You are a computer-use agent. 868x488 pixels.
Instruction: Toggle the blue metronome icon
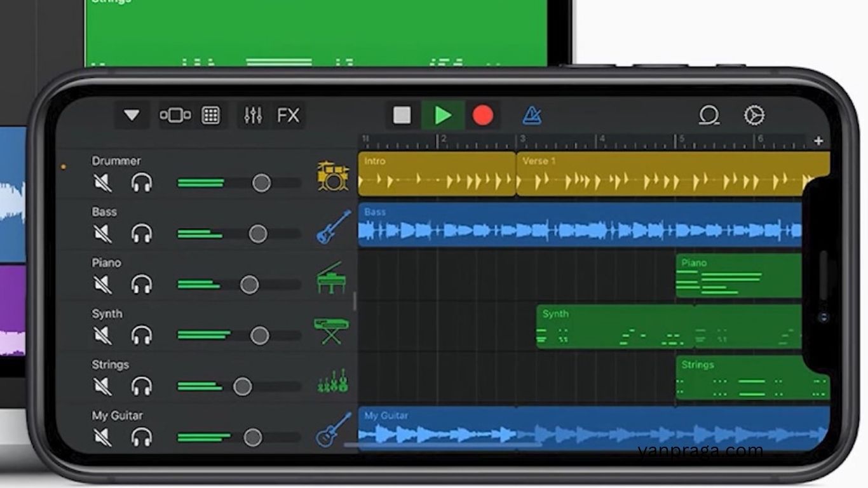pyautogui.click(x=532, y=116)
